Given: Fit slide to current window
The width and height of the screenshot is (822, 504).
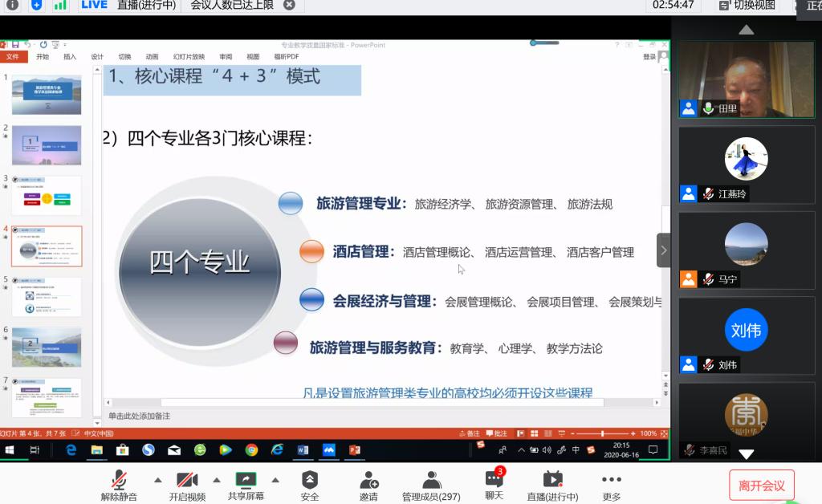Looking at the screenshot, I should [x=664, y=433].
